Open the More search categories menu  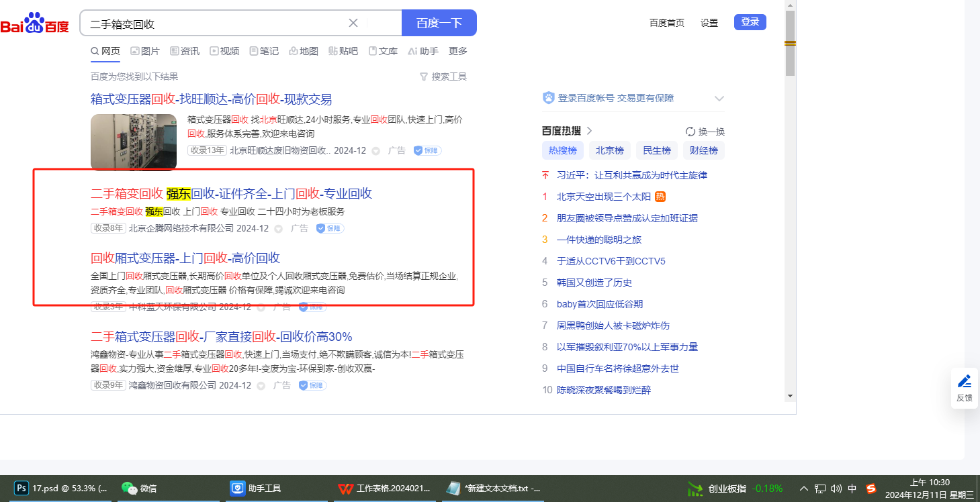click(458, 51)
